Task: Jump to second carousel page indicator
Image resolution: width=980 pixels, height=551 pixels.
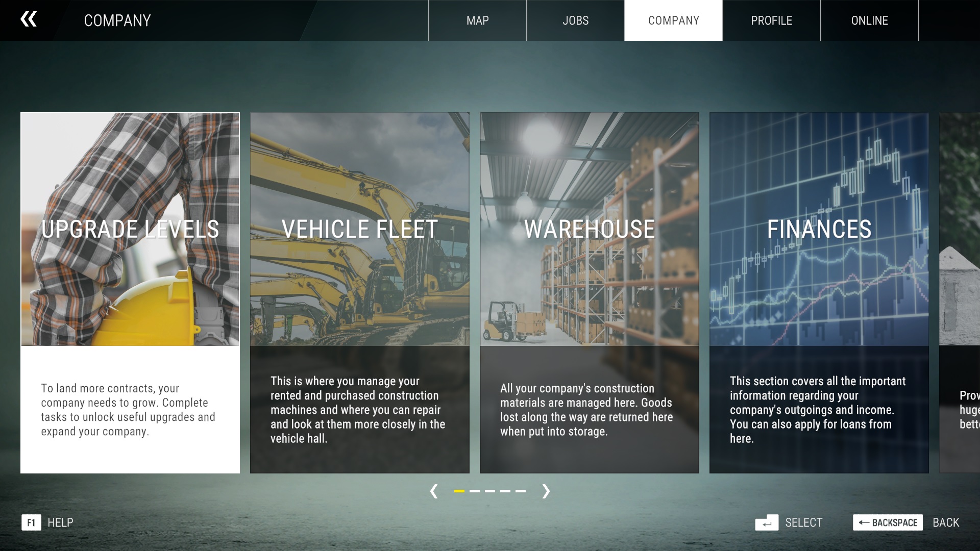Action: click(474, 491)
